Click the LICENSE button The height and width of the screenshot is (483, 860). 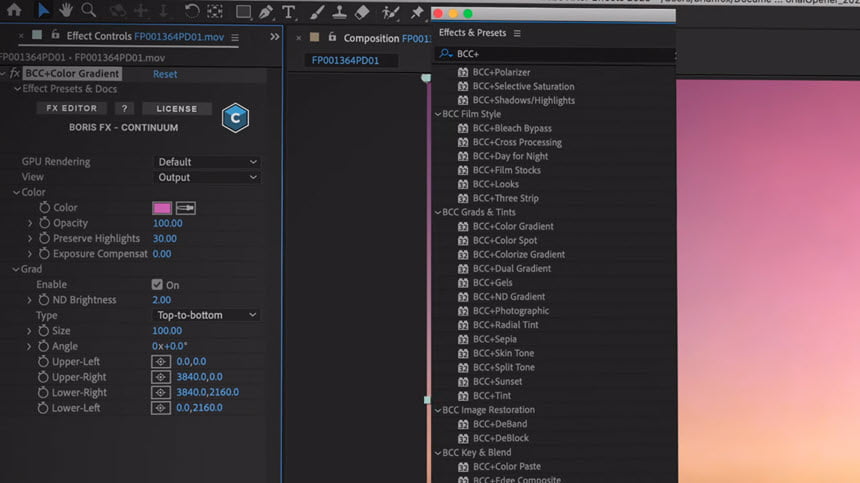[177, 109]
